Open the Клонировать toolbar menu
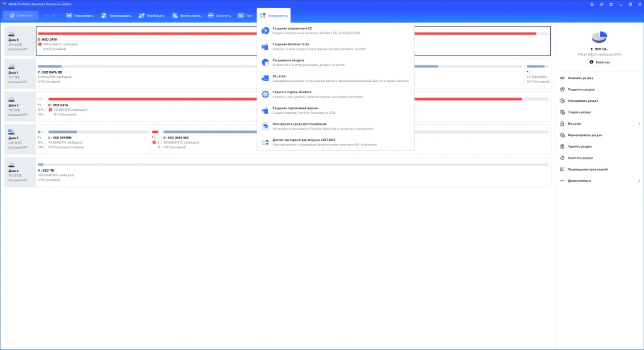Image resolution: width=644 pixels, height=350 pixels. [80, 16]
